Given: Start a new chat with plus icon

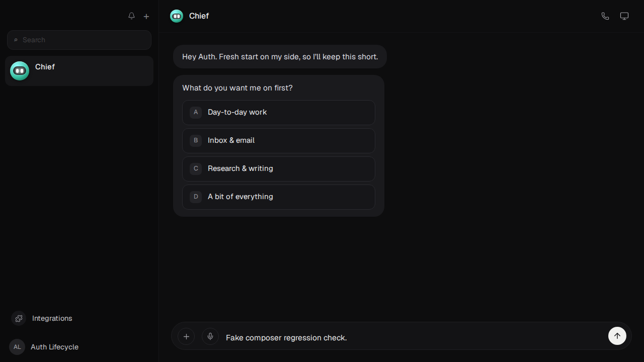Looking at the screenshot, I should pyautogui.click(x=146, y=16).
